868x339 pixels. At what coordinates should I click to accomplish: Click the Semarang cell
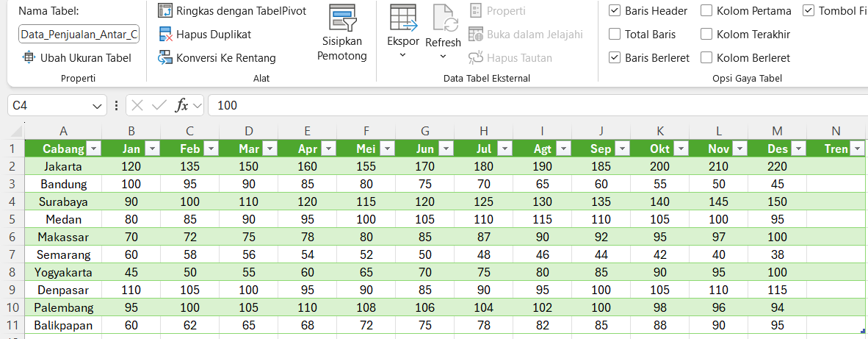tap(64, 255)
